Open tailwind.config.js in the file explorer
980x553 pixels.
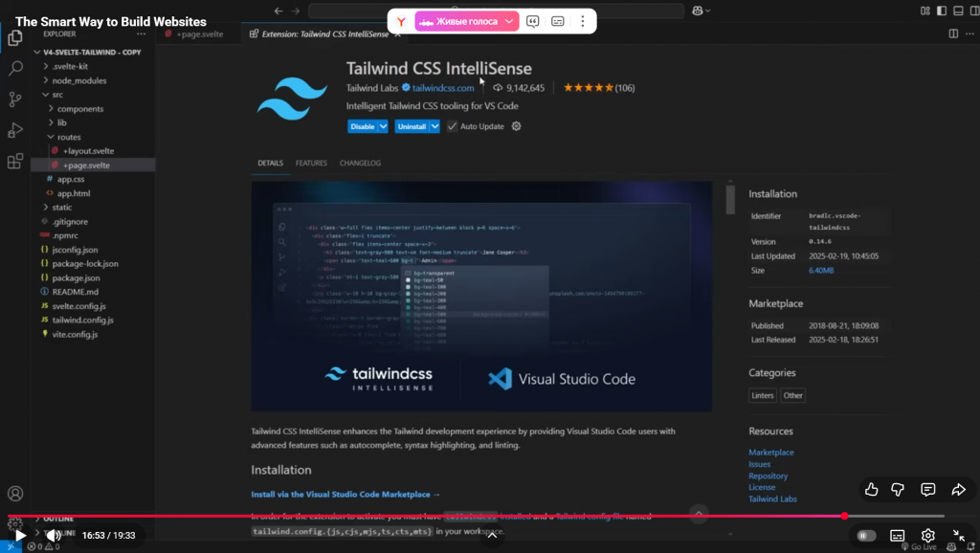pyautogui.click(x=82, y=321)
